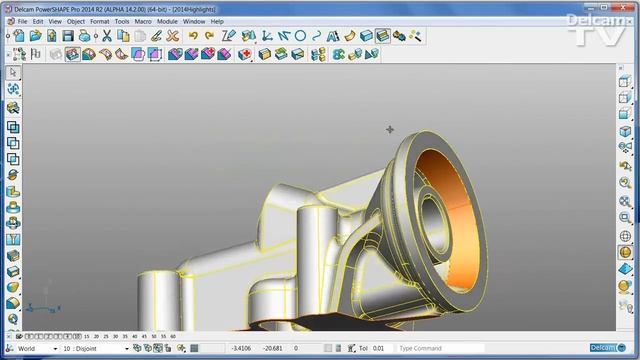The width and height of the screenshot is (640, 360).
Task: Open the Object menu
Action: 76,21
